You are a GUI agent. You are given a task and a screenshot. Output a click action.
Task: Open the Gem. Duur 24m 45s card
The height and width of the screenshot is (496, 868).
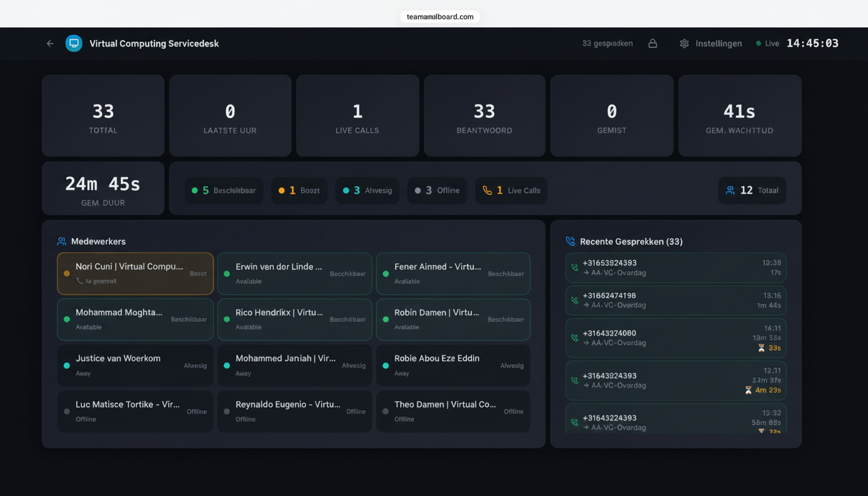point(103,188)
